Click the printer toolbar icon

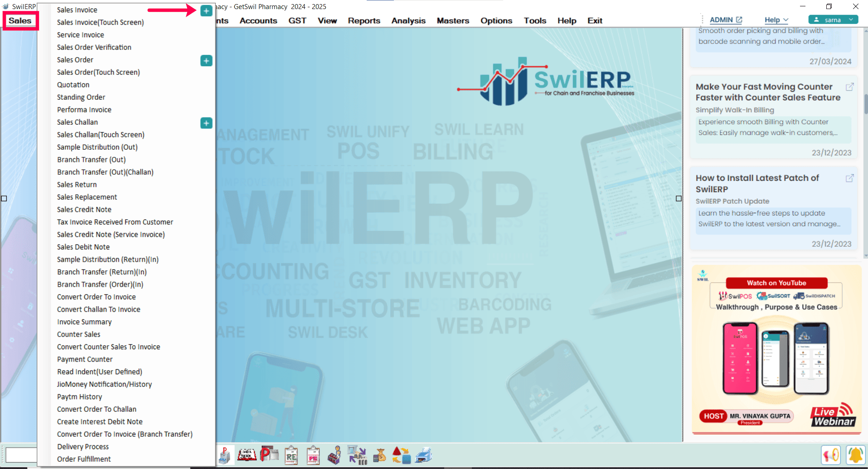pos(423,455)
